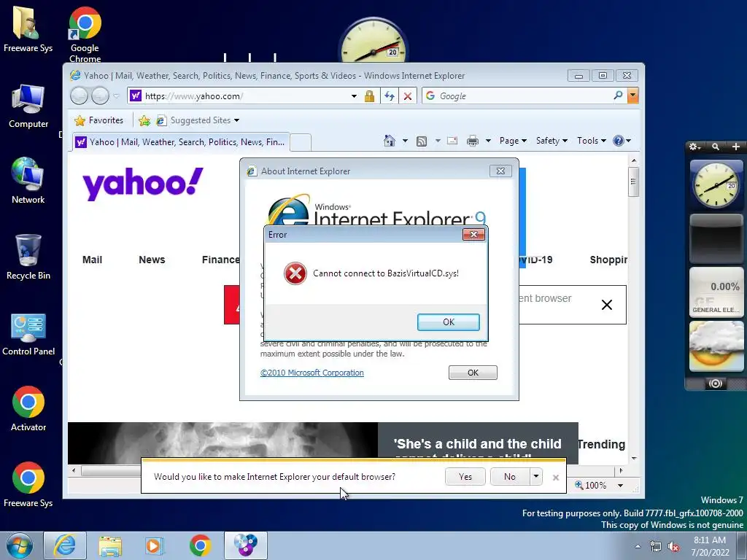
Task: Open the search provider dropdown
Action: click(x=632, y=96)
